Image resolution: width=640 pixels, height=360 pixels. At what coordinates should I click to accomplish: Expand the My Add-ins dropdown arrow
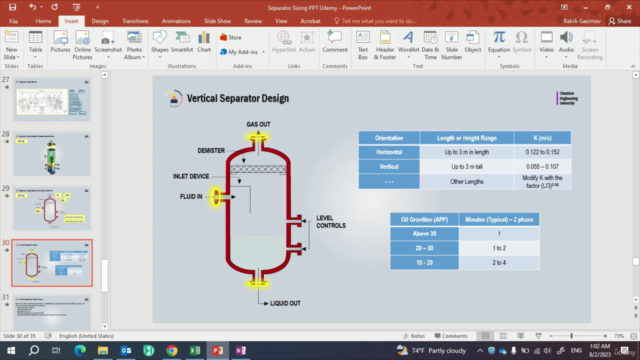[263, 52]
